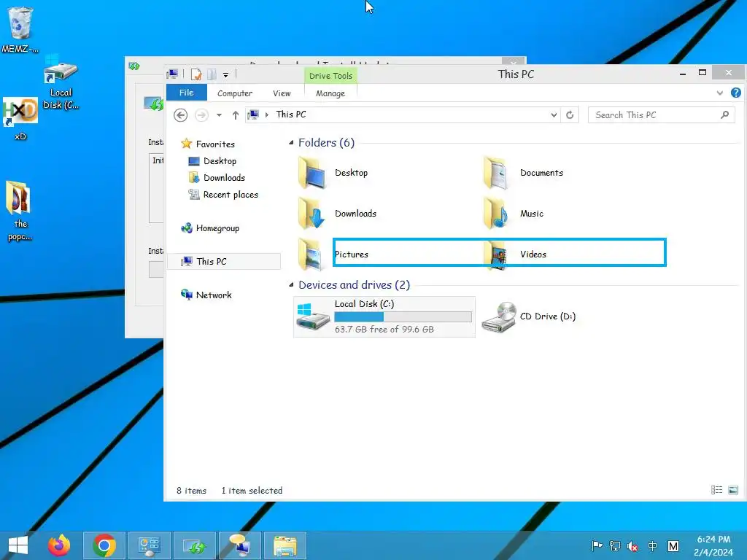The height and width of the screenshot is (560, 747).
Task: Click the Action Center flag tray icon
Action: point(597,546)
